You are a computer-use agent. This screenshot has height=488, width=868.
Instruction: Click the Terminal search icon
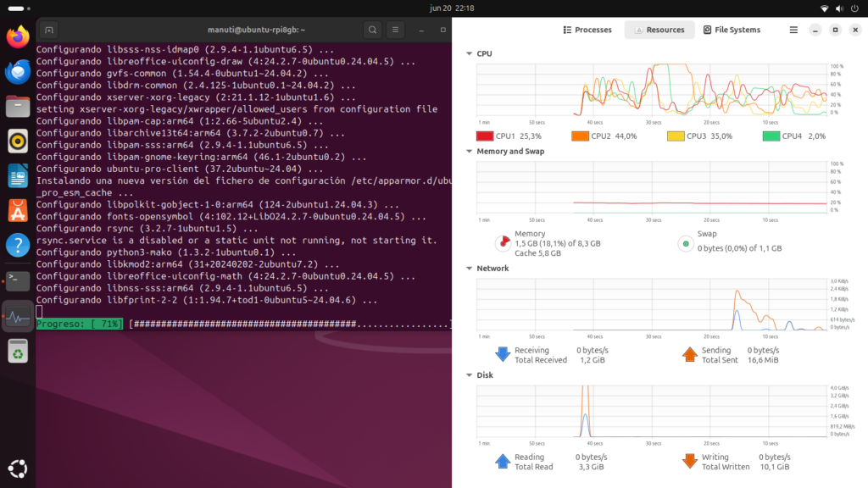pos(373,30)
